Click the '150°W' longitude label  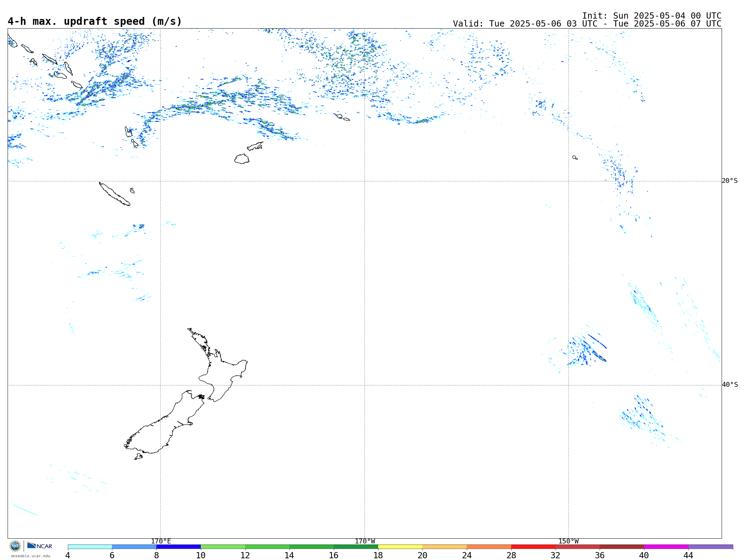(x=568, y=541)
